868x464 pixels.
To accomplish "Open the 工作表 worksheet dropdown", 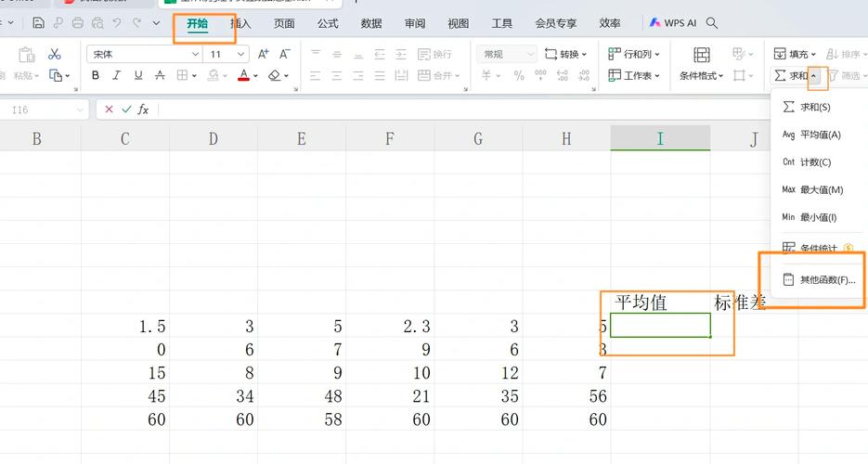I will [x=634, y=75].
